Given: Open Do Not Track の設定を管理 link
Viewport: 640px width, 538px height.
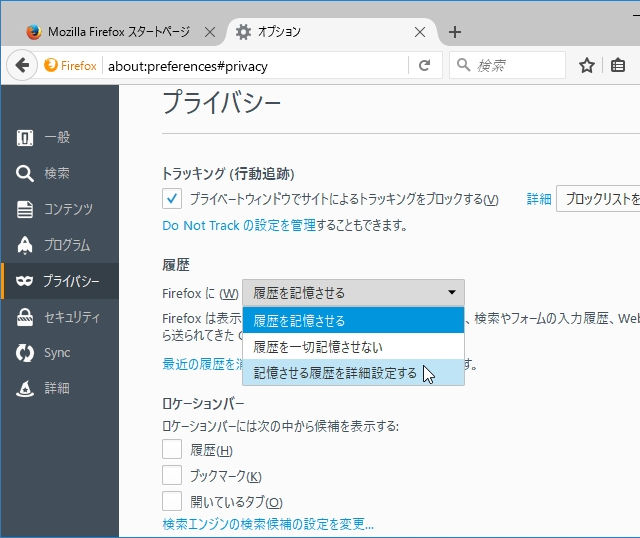Looking at the screenshot, I should (x=239, y=225).
